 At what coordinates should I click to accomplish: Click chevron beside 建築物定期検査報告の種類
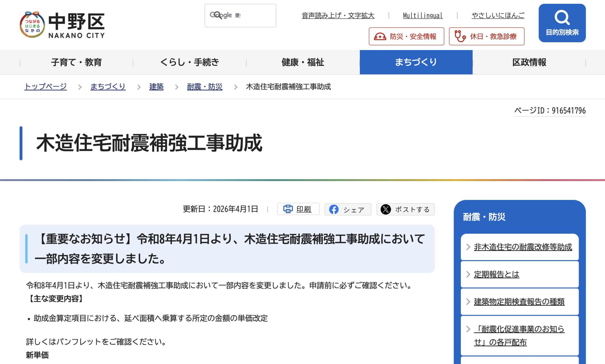468,301
